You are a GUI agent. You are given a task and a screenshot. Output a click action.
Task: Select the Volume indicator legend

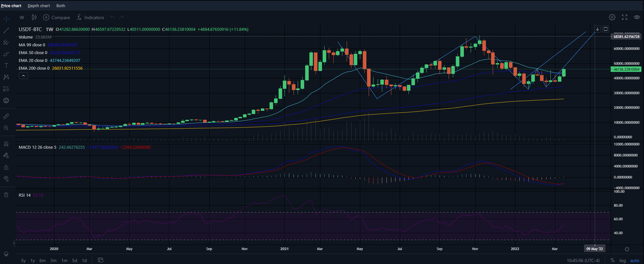pos(26,37)
